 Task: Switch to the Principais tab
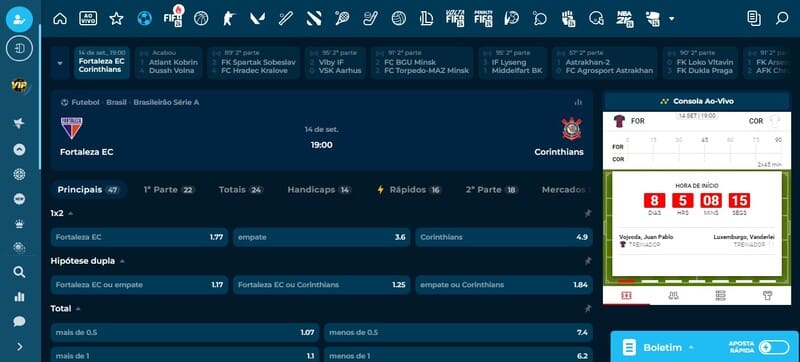pos(88,190)
